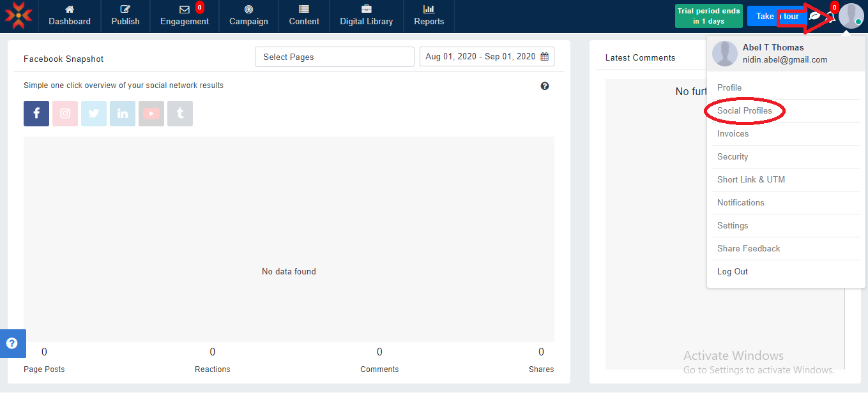Open the date range picker
Viewport: 868px width, 395px height.
click(x=487, y=57)
